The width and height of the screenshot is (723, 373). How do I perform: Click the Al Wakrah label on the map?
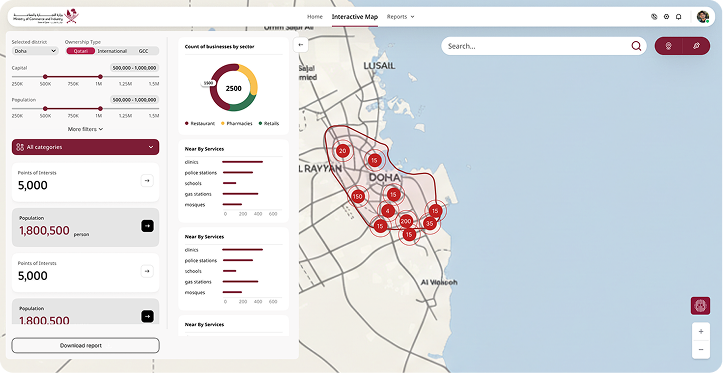[439, 282]
